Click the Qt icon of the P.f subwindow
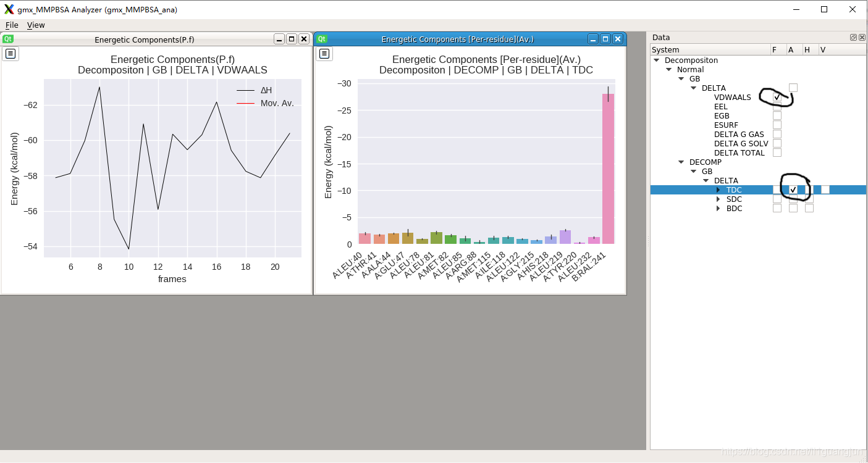The image size is (868, 463). pyautogui.click(x=7, y=39)
